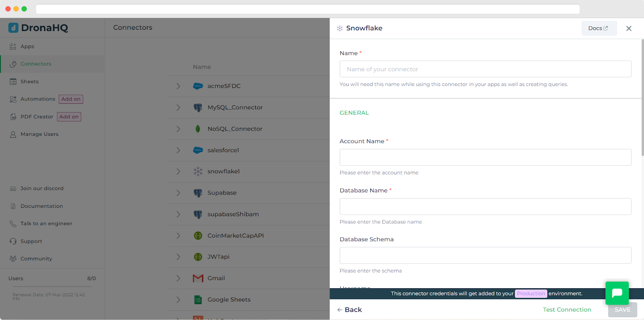The width and height of the screenshot is (644, 320).
Task: Expand the Supabase connector row
Action: pyautogui.click(x=178, y=193)
